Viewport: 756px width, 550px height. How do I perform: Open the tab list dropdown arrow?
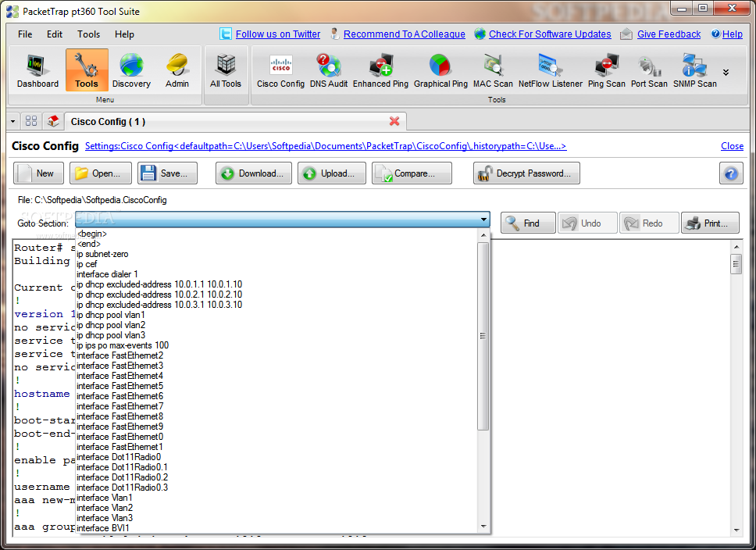pyautogui.click(x=13, y=121)
